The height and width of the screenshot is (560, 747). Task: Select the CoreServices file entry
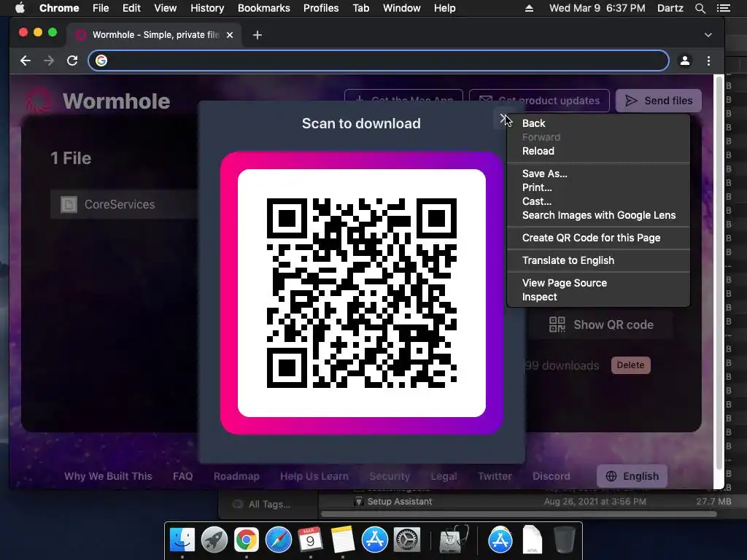(125, 204)
